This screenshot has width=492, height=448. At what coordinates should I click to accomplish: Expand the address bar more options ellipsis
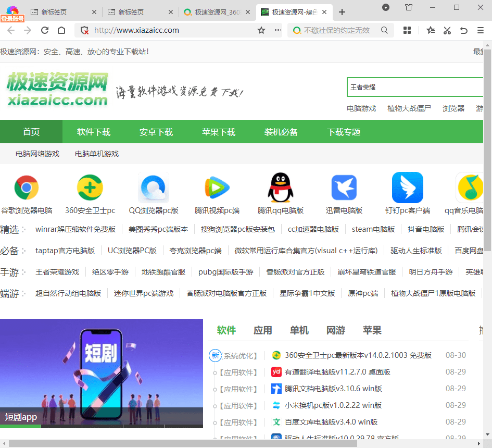[277, 30]
